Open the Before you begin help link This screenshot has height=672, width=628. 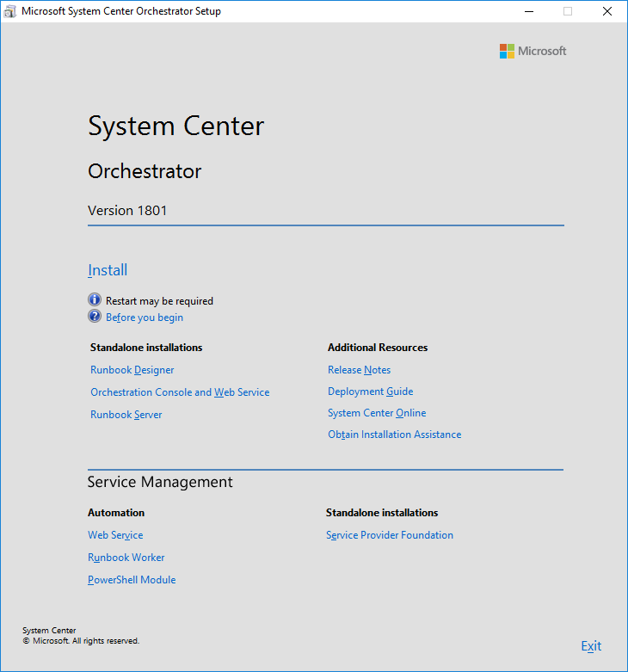pyautogui.click(x=145, y=318)
